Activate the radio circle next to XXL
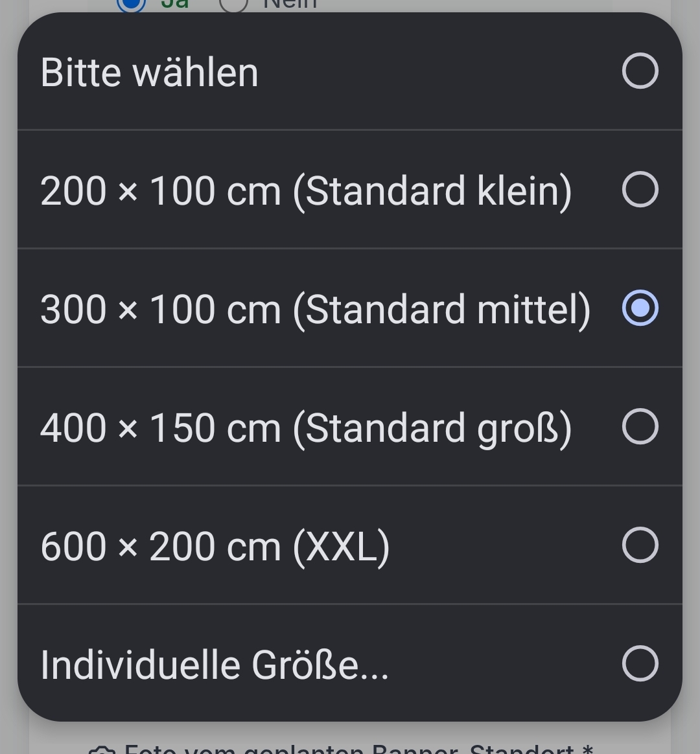Image resolution: width=700 pixels, height=754 pixels. tap(640, 545)
